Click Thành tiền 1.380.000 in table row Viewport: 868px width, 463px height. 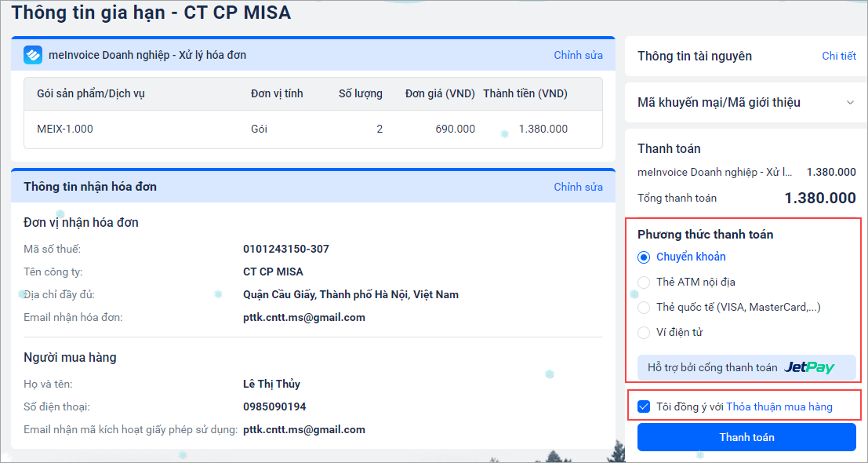(543, 129)
